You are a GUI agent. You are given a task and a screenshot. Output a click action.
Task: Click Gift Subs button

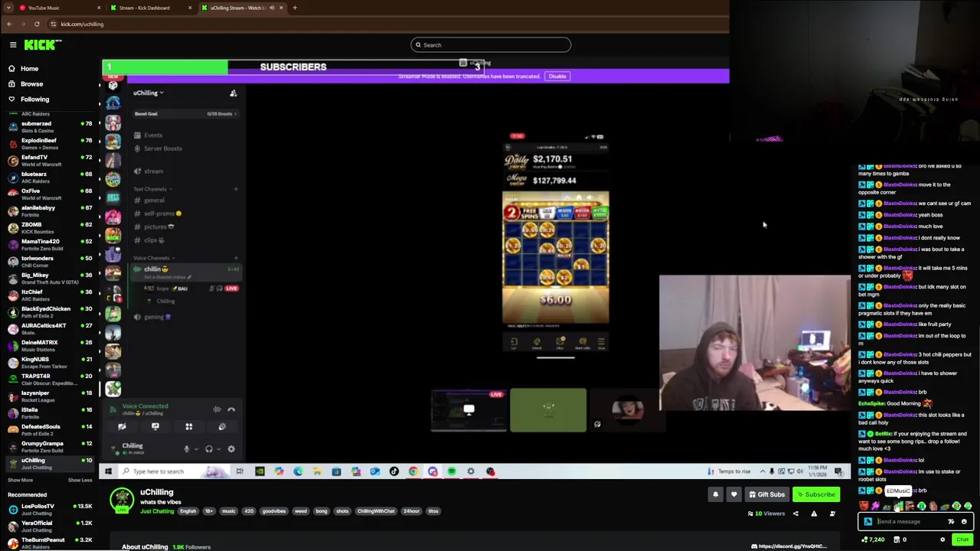click(x=766, y=494)
